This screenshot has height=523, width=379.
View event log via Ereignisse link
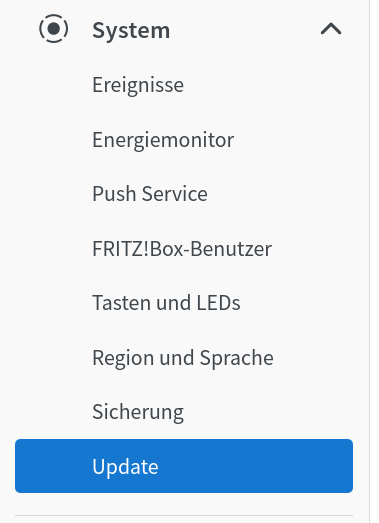pyautogui.click(x=138, y=85)
